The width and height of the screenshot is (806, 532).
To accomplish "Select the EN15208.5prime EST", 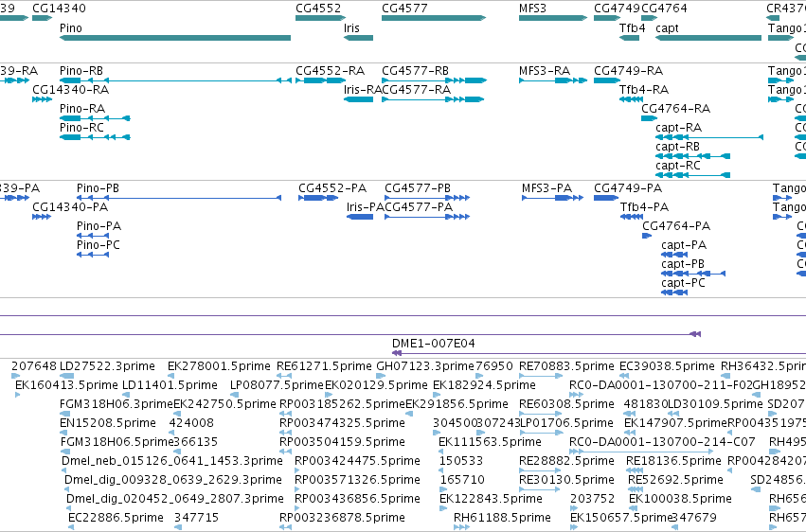I will click(63, 434).
